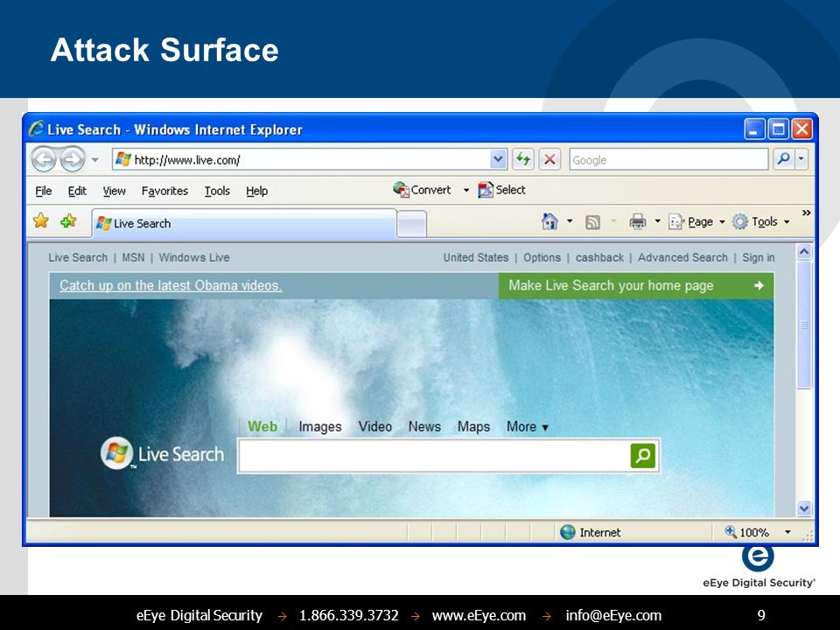Select the Live Search browser tab

click(x=244, y=223)
